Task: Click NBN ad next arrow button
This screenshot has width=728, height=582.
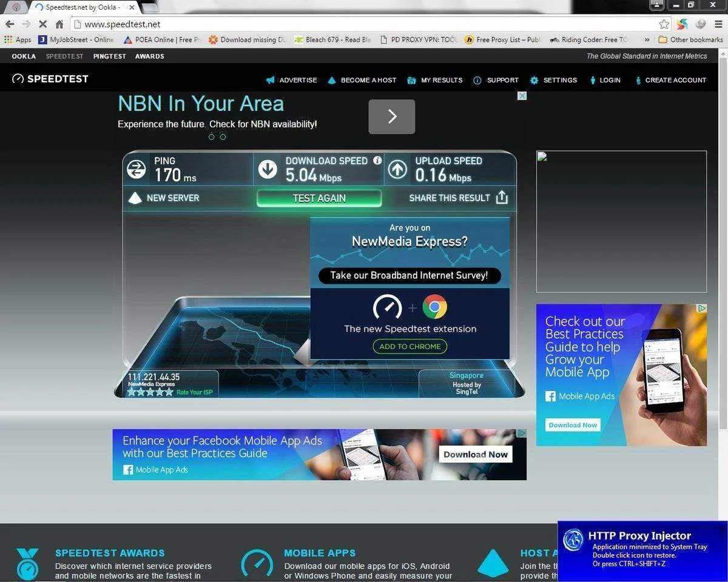Action: (392, 116)
